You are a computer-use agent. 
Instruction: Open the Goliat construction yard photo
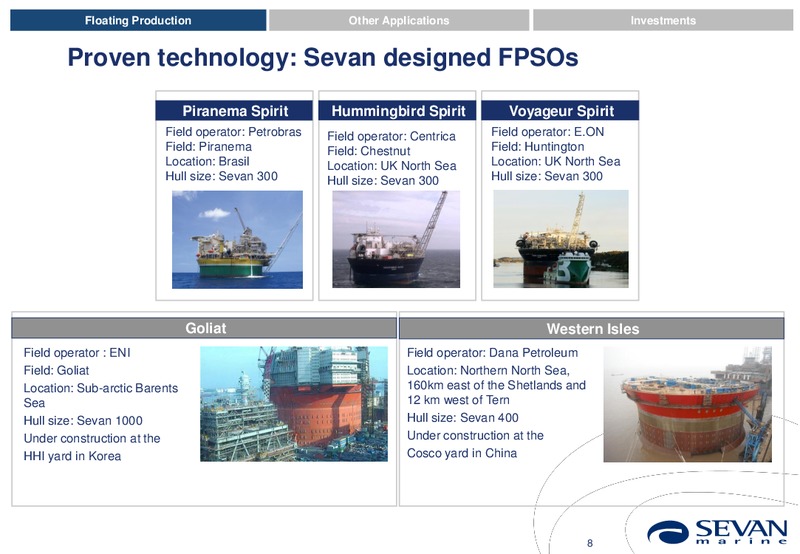pyautogui.click(x=294, y=404)
